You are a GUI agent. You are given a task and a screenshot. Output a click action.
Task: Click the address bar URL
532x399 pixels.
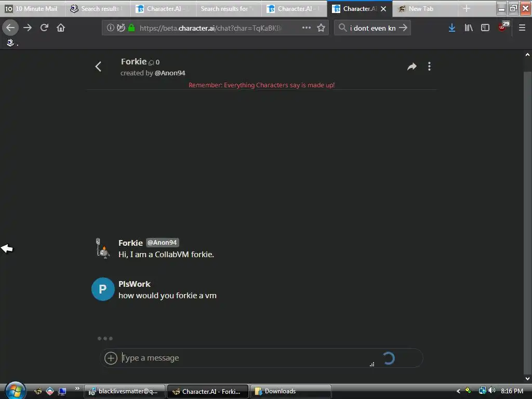tap(210, 28)
